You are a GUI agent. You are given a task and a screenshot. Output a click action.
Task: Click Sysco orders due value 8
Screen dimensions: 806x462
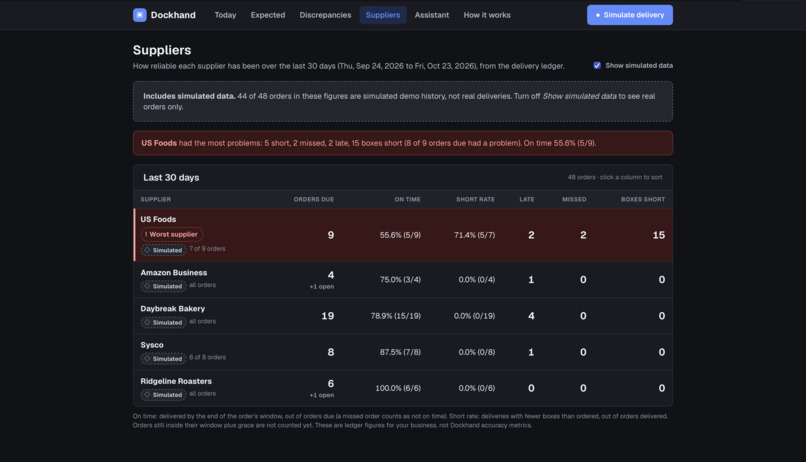331,352
